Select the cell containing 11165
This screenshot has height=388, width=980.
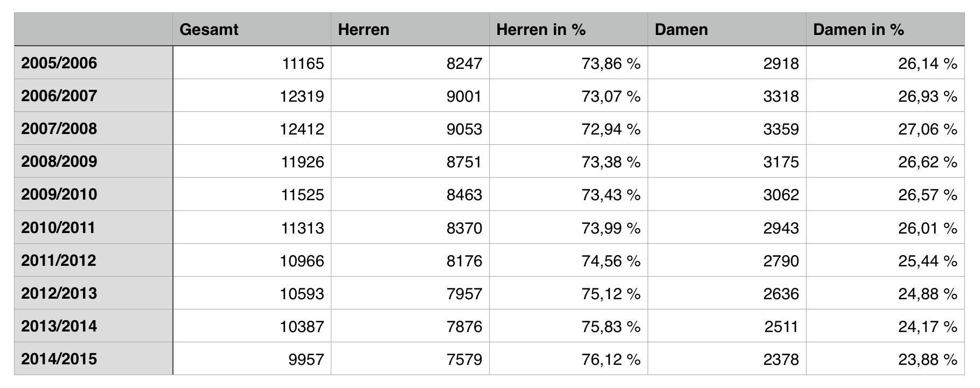[252, 63]
